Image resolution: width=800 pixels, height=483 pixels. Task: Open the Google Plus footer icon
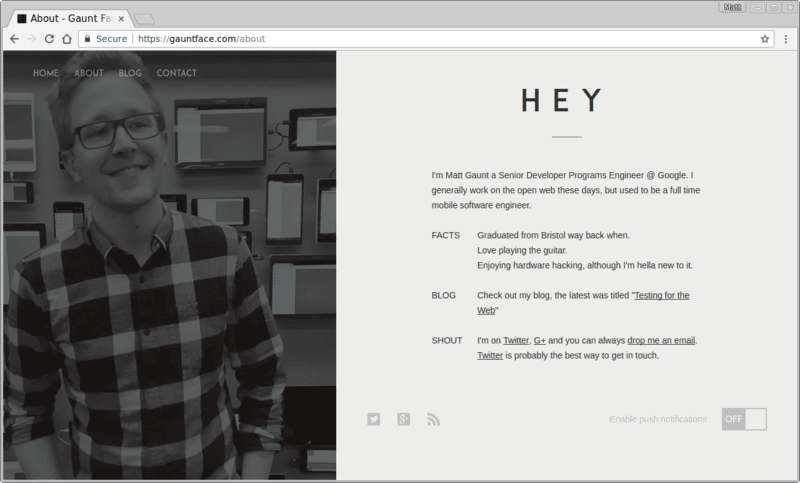coord(403,419)
